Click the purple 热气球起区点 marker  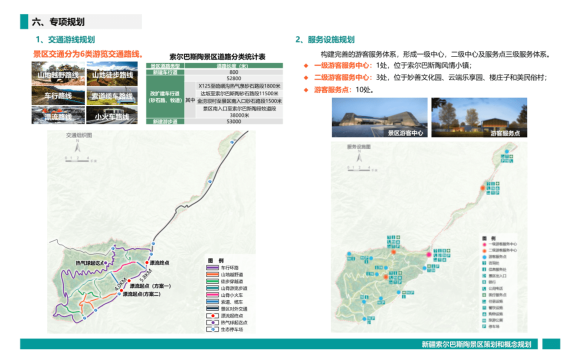(106, 263)
